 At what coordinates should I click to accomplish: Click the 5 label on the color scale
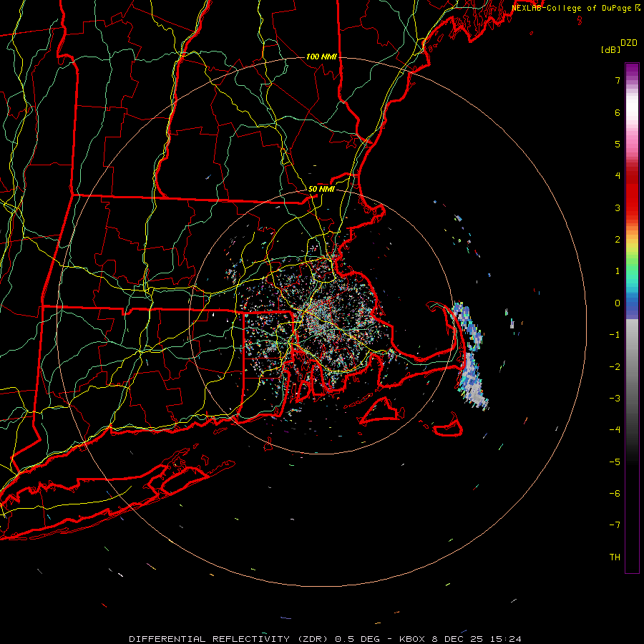point(618,144)
